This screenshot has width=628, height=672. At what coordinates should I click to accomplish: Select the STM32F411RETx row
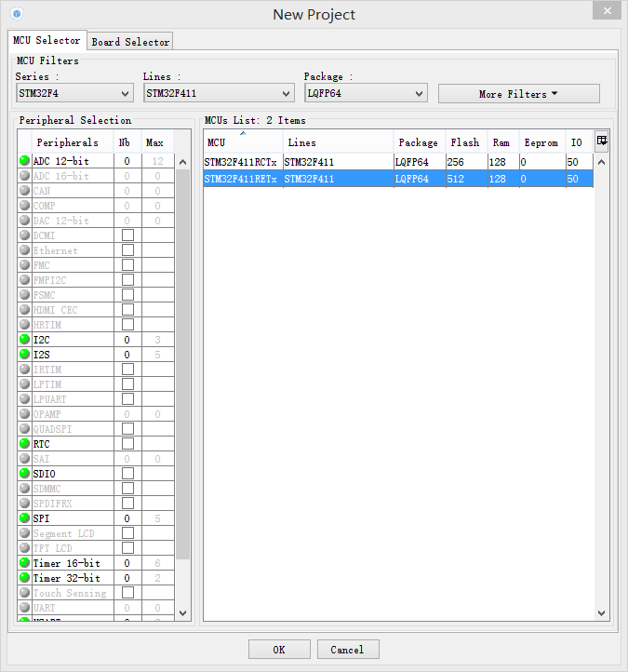(398, 179)
